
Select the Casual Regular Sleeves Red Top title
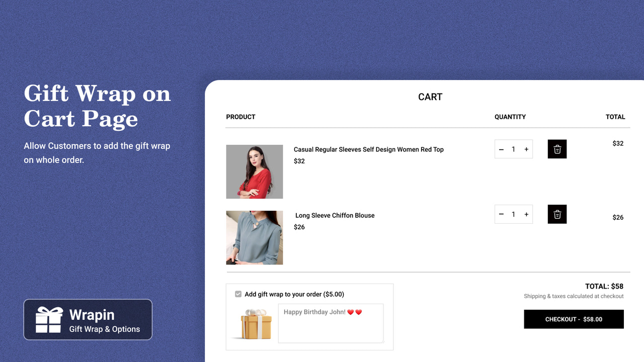click(369, 149)
